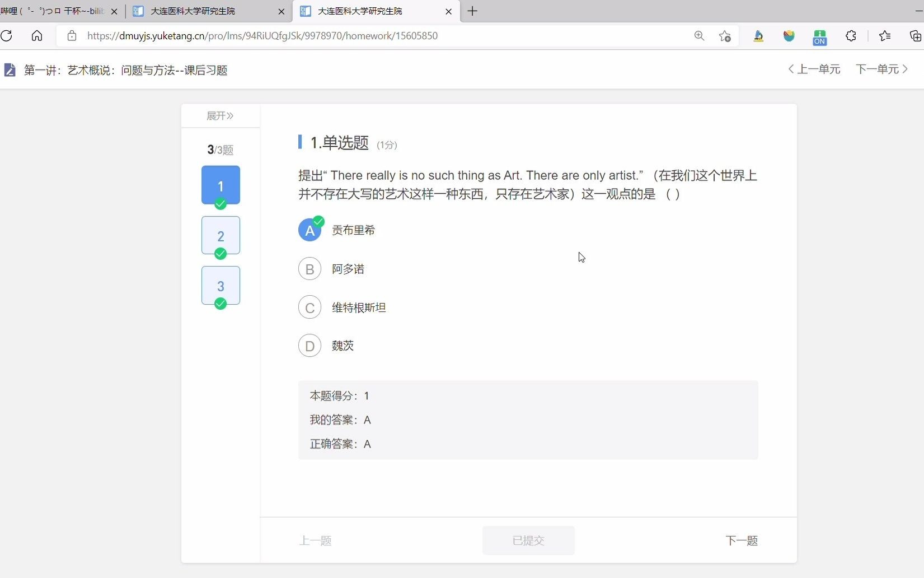The width and height of the screenshot is (924, 578).
Task: Open the collections icon in toolbar
Action: (916, 36)
